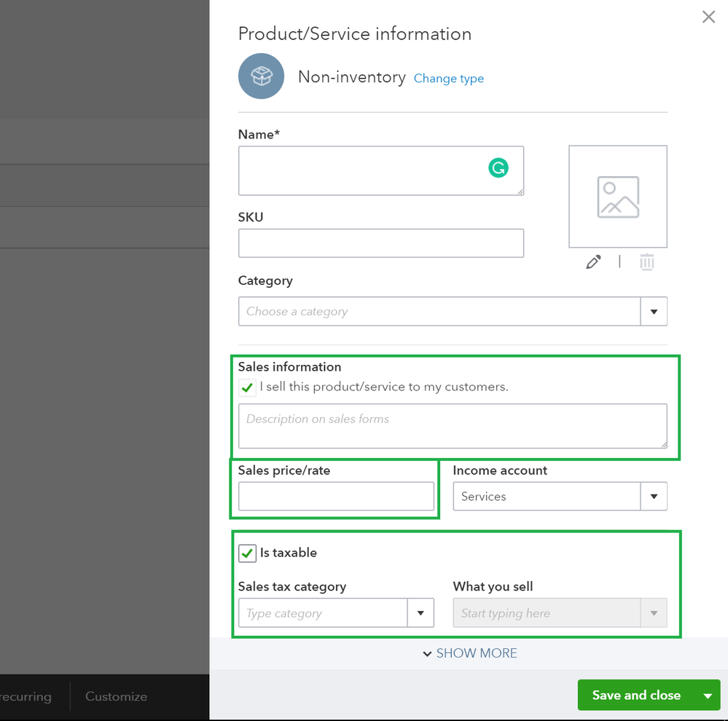728x721 pixels.
Task: Click the product image placeholder thumbnail
Action: [618, 197]
